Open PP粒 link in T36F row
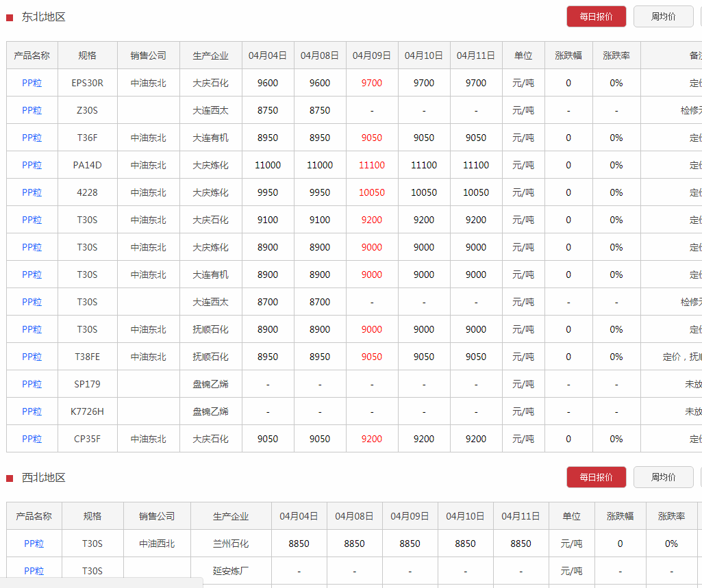 (x=32, y=138)
